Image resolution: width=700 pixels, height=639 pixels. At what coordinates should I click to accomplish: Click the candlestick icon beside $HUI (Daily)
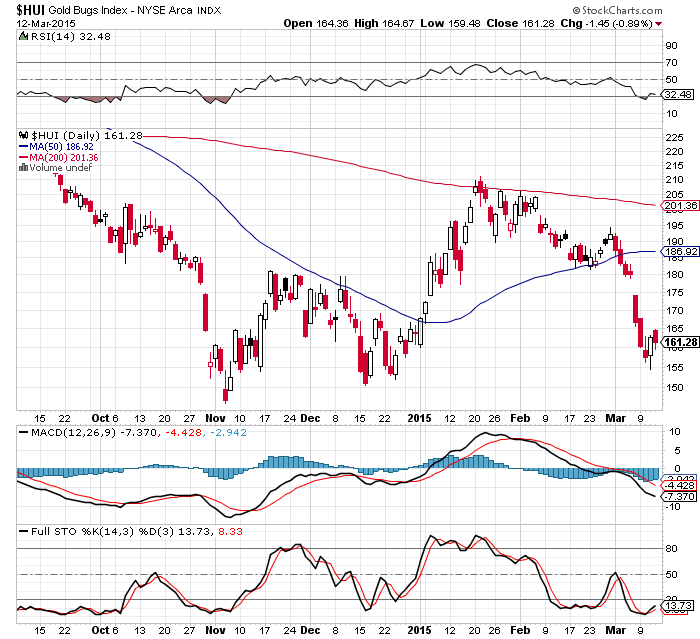(x=24, y=135)
